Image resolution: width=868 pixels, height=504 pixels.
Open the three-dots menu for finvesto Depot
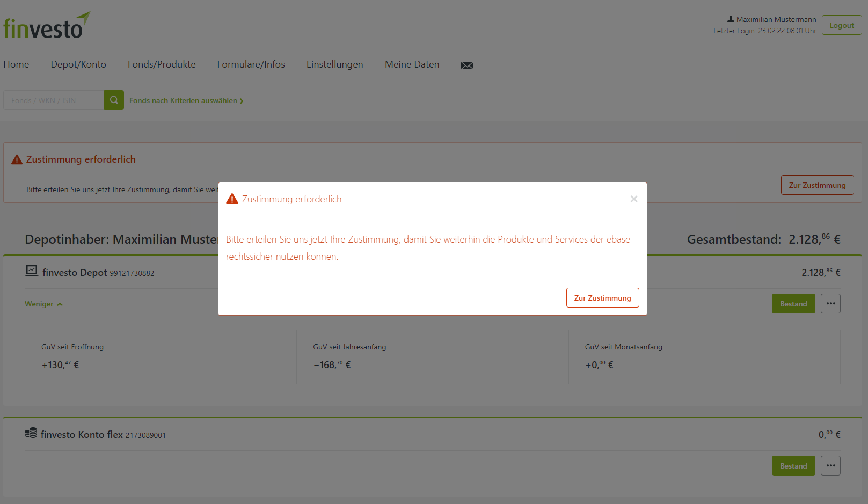tap(830, 304)
